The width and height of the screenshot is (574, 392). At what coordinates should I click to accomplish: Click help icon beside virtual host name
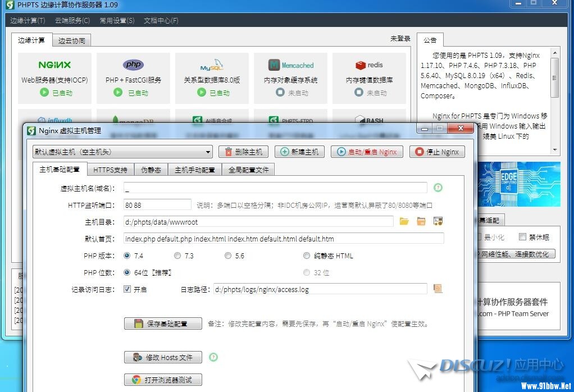pos(438,188)
